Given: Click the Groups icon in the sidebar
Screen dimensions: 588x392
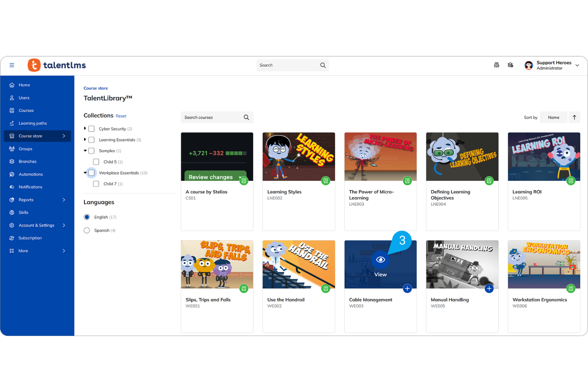Looking at the screenshot, I should click(12, 149).
